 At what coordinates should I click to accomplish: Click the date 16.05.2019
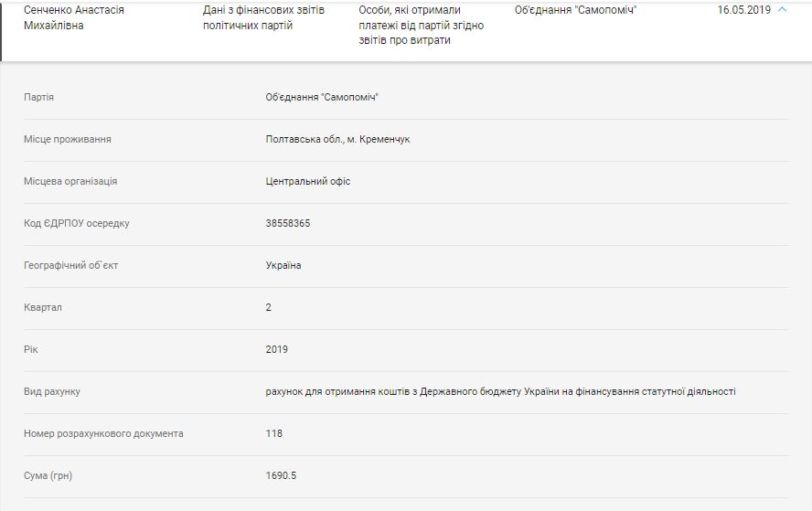pyautogui.click(x=743, y=10)
